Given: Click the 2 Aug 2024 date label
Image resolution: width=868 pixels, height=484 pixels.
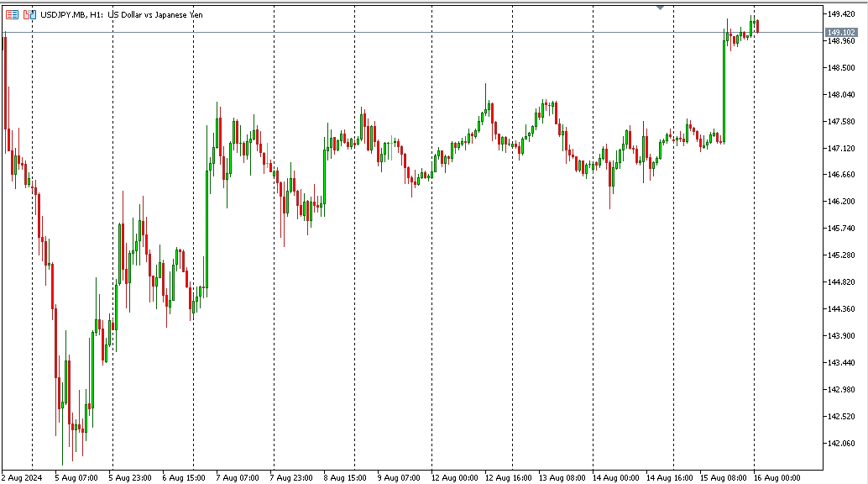Looking at the screenshot, I should (x=22, y=478).
